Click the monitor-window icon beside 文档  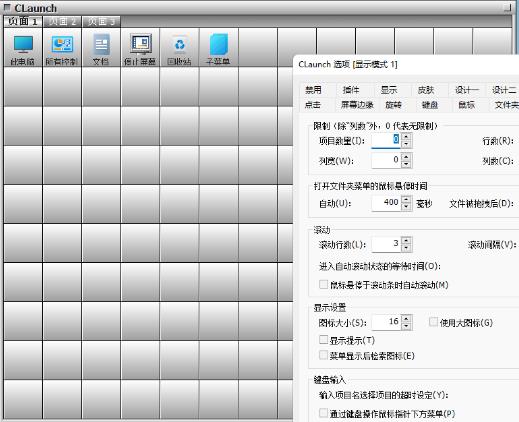click(140, 48)
